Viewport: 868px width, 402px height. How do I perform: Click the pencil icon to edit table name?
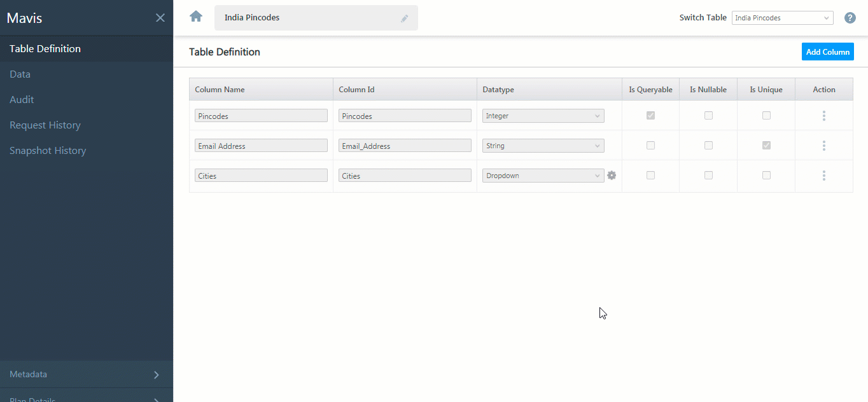pos(405,18)
